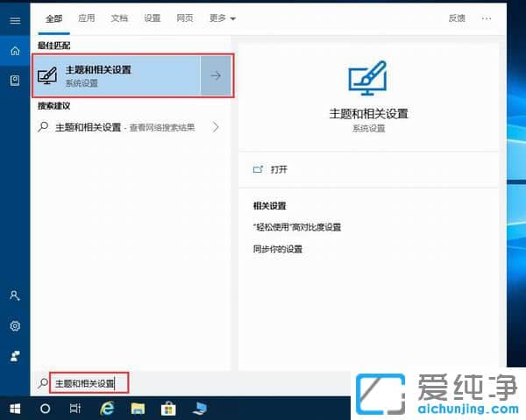Expand the arrow beside the 主题和相关设置 best match
This screenshot has height=420, width=526.
coord(216,75)
